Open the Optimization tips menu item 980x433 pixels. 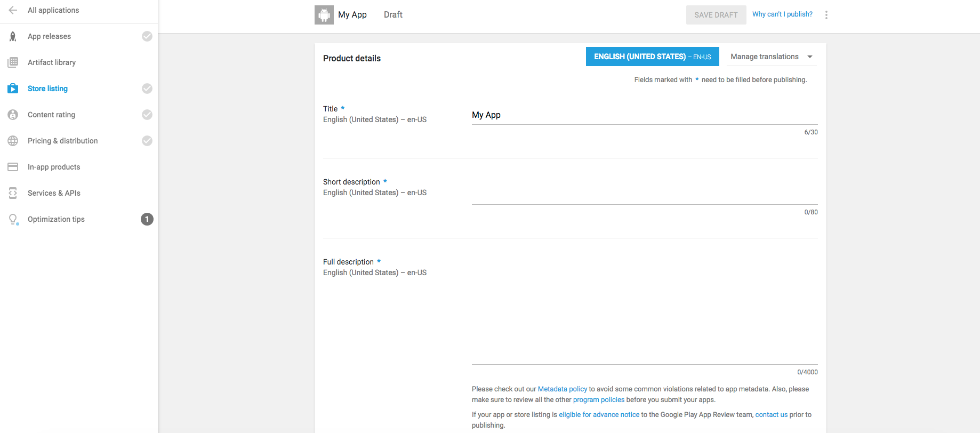pyautogui.click(x=56, y=219)
